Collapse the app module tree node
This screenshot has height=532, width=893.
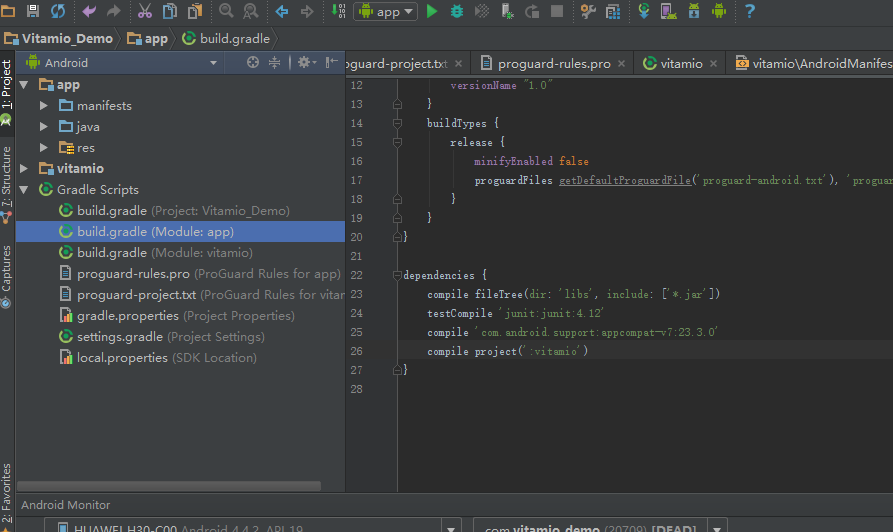pyautogui.click(x=24, y=85)
